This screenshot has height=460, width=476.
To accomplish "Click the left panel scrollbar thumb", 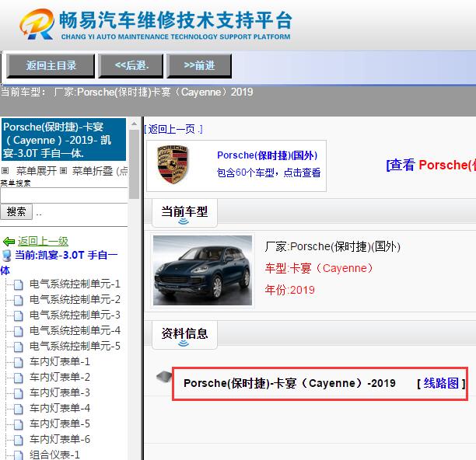I will (134, 164).
